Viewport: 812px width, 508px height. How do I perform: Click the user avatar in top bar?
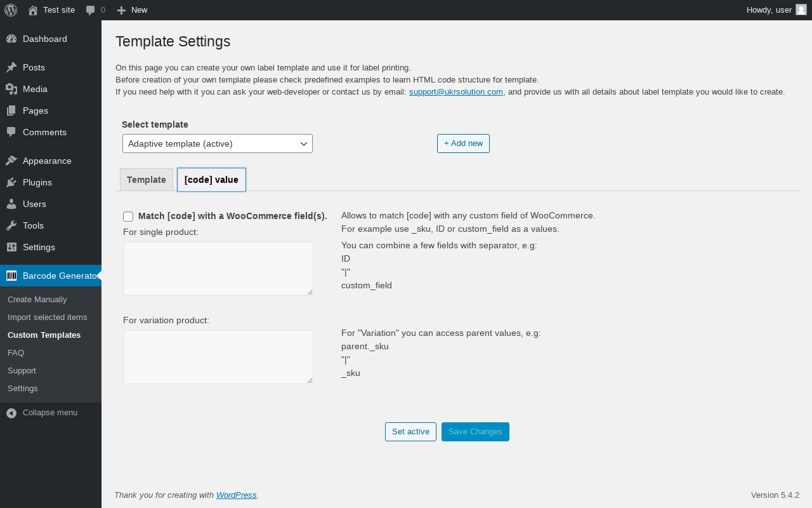point(801,10)
